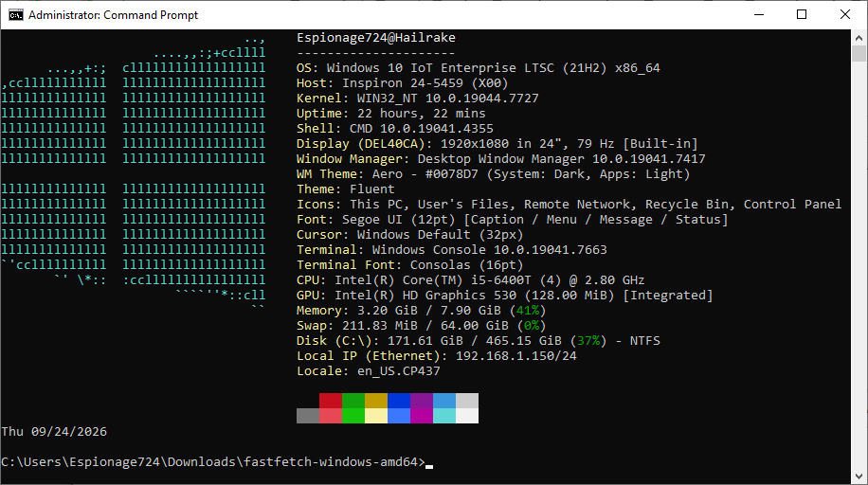Close the Command Prompt window

(845, 15)
